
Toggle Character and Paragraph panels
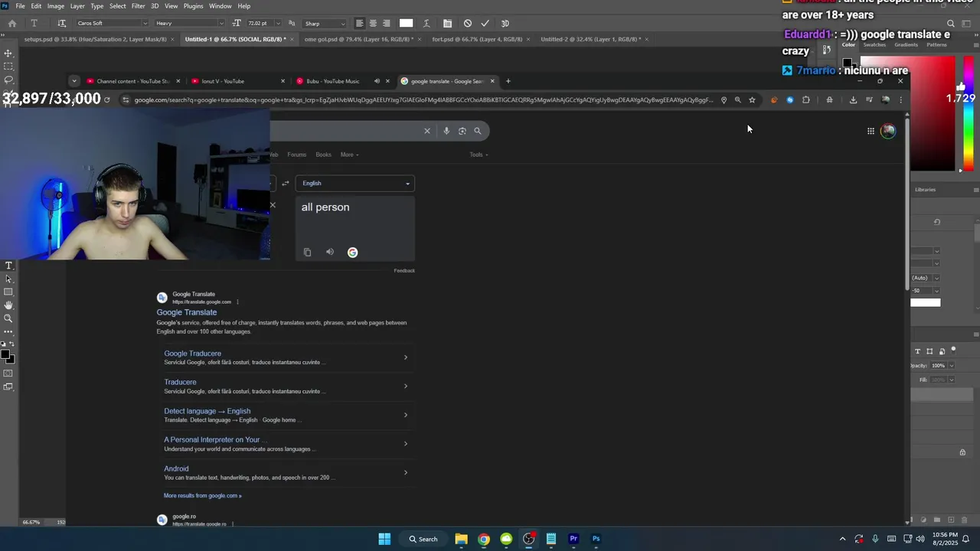447,23
